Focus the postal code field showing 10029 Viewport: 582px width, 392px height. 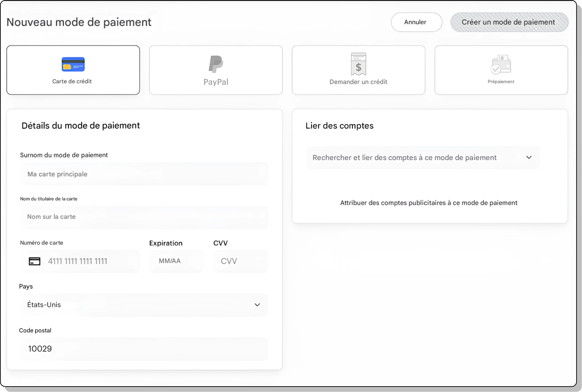point(144,349)
